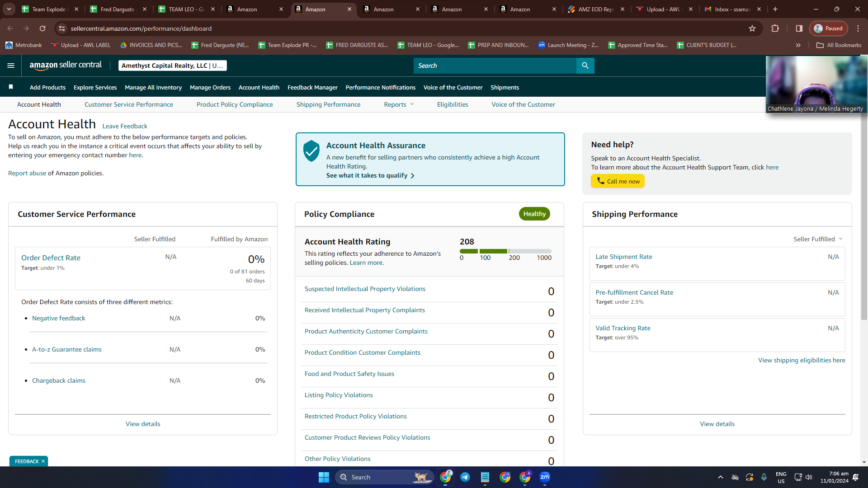Image resolution: width=868 pixels, height=488 pixels.
Task: Bookmark this page with the star icon
Action: pyautogui.click(x=752, y=28)
